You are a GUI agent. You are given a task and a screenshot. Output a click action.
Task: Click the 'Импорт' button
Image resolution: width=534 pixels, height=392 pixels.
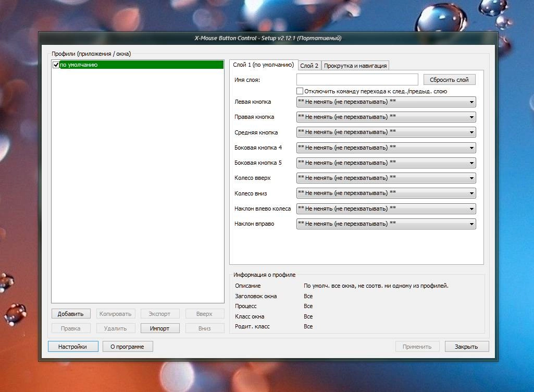(x=160, y=328)
